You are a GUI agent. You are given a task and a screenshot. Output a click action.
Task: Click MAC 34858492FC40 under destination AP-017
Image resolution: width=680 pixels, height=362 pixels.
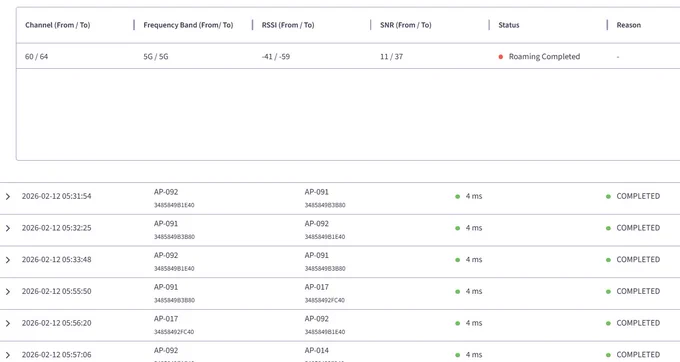coord(324,300)
